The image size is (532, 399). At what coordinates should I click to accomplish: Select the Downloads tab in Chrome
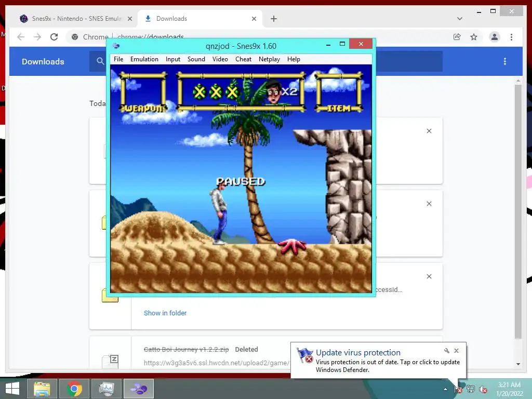coord(200,19)
